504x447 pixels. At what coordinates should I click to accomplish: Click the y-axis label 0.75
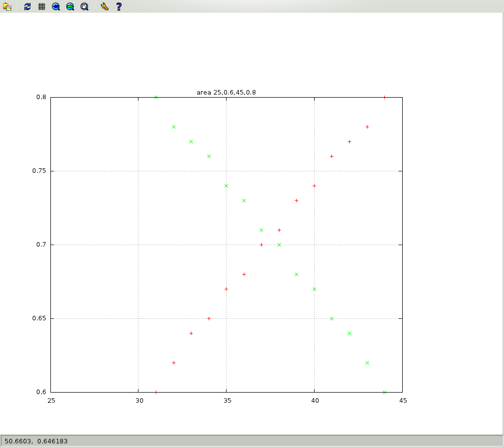point(39,171)
